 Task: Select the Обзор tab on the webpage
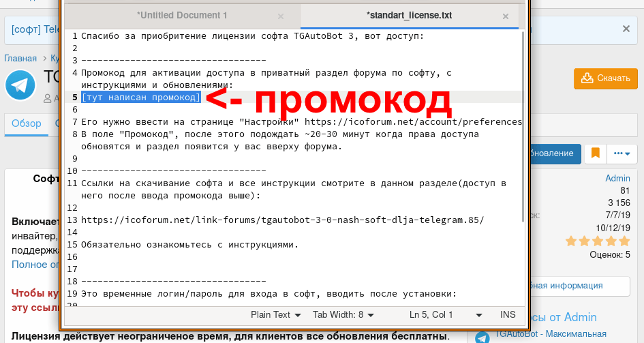27,123
